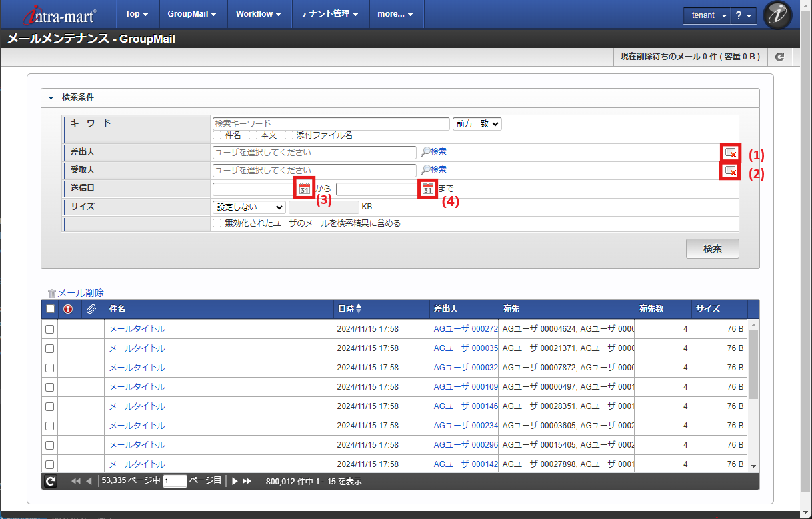This screenshot has width=812, height=519.
Task: Click the mail delete (メール削除) trash icon
Action: (52, 293)
